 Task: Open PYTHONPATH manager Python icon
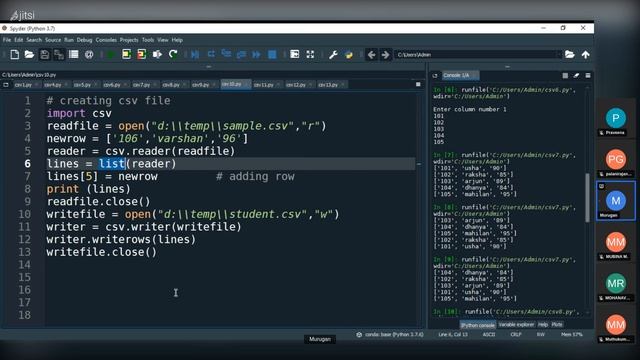(x=349, y=54)
